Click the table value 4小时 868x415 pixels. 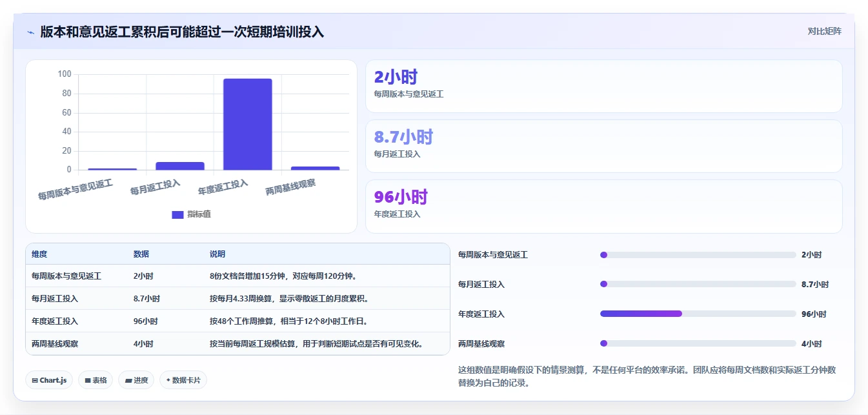point(143,343)
